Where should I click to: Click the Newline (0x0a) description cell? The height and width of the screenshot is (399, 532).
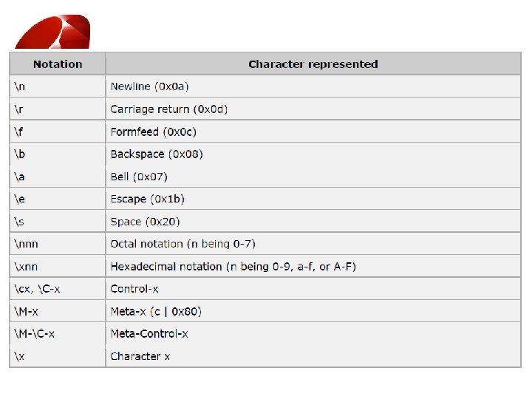313,86
